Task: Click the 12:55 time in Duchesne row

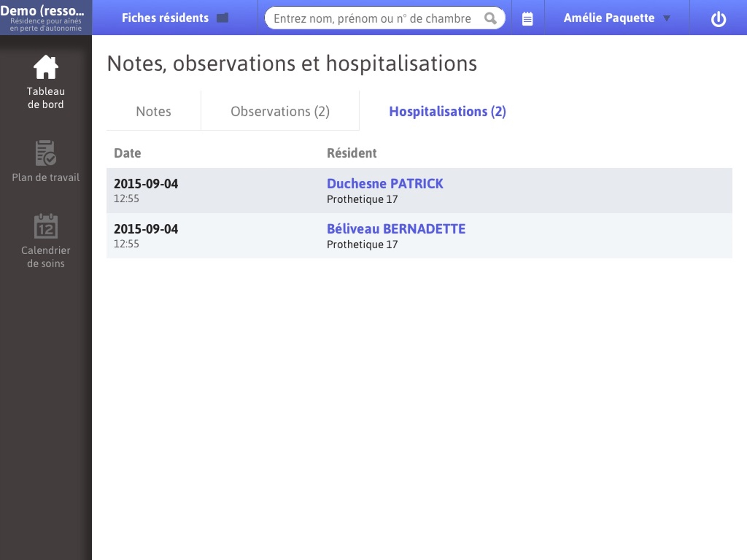Action: [126, 198]
